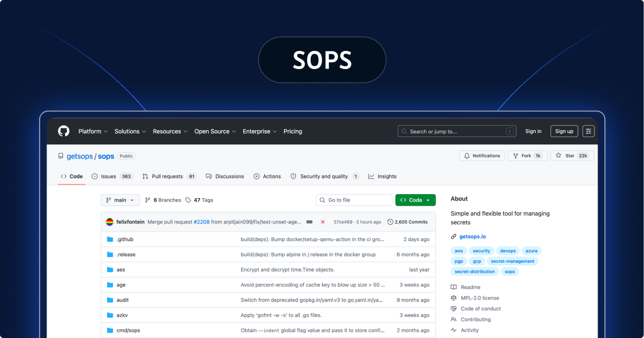Select the security topic tag
644x338 pixels.
click(x=481, y=251)
